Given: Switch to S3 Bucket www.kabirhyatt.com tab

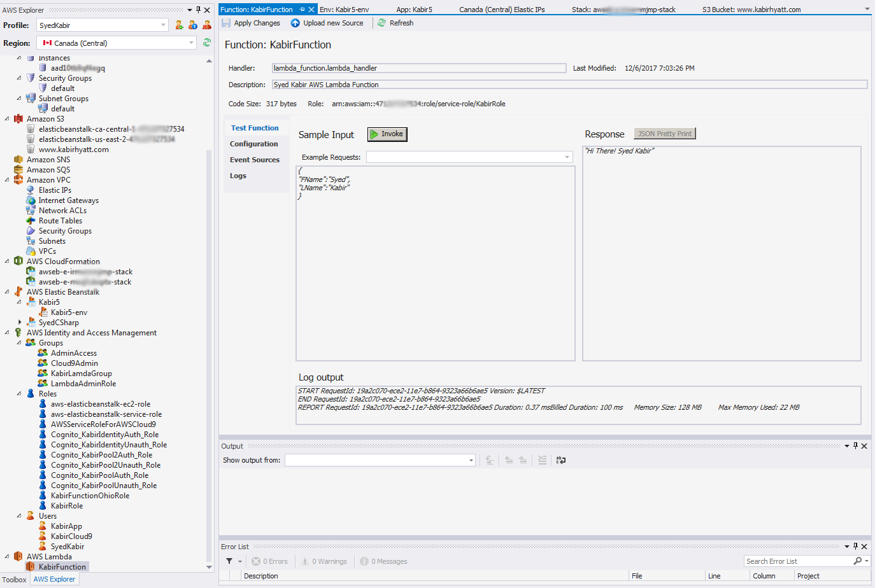Looking at the screenshot, I should 751,10.
